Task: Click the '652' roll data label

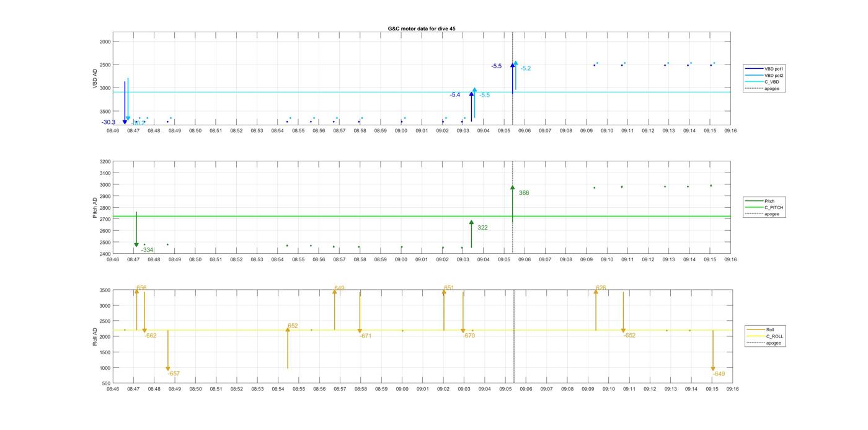Action: [x=293, y=326]
